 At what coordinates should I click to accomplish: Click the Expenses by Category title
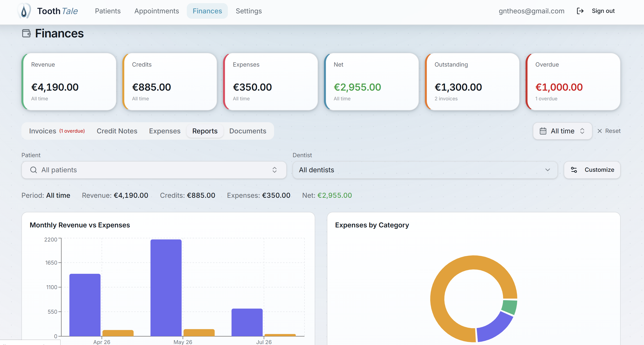click(372, 225)
